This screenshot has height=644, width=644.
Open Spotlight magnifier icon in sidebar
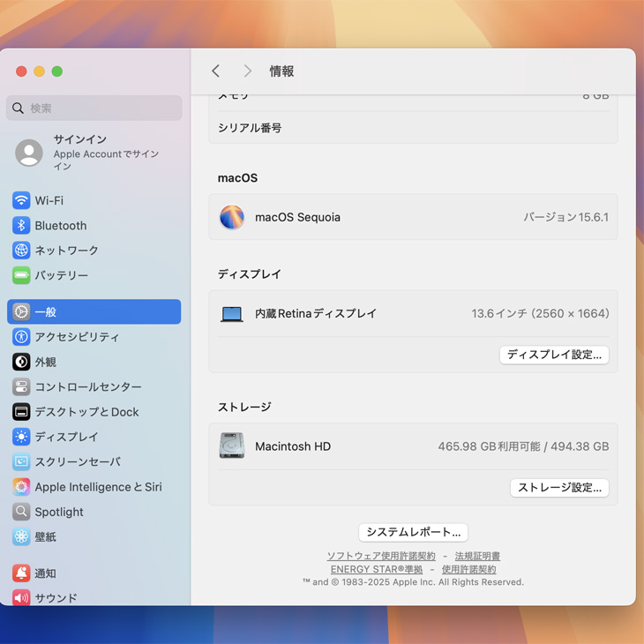21,512
